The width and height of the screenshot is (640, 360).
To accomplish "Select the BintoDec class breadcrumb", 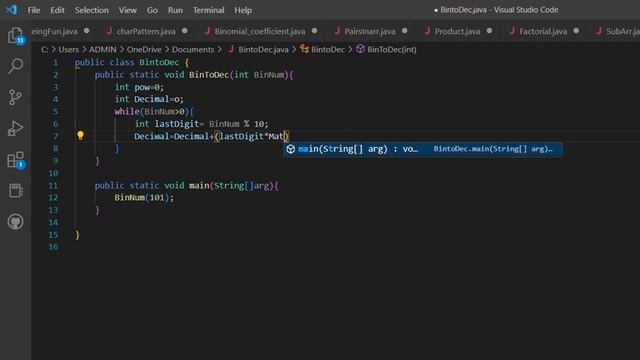I will click(x=328, y=49).
